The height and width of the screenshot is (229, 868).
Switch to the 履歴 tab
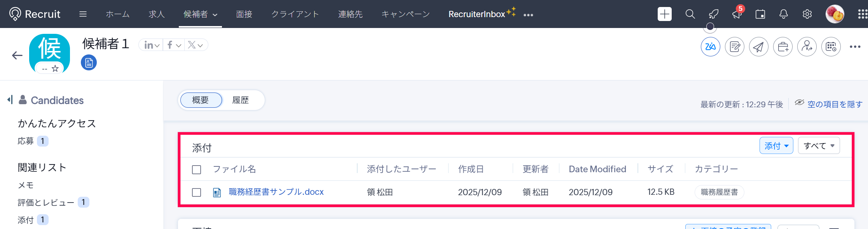(x=240, y=100)
